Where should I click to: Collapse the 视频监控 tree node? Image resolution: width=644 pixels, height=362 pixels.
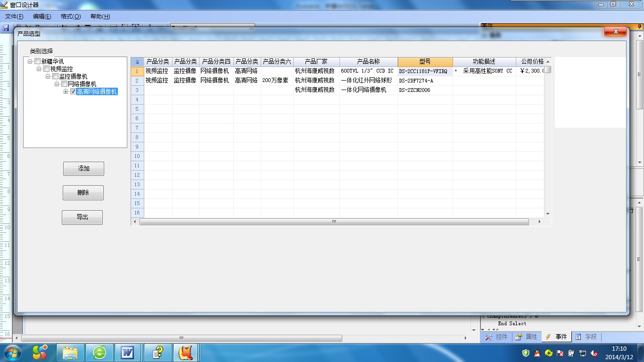pyautogui.click(x=39, y=69)
